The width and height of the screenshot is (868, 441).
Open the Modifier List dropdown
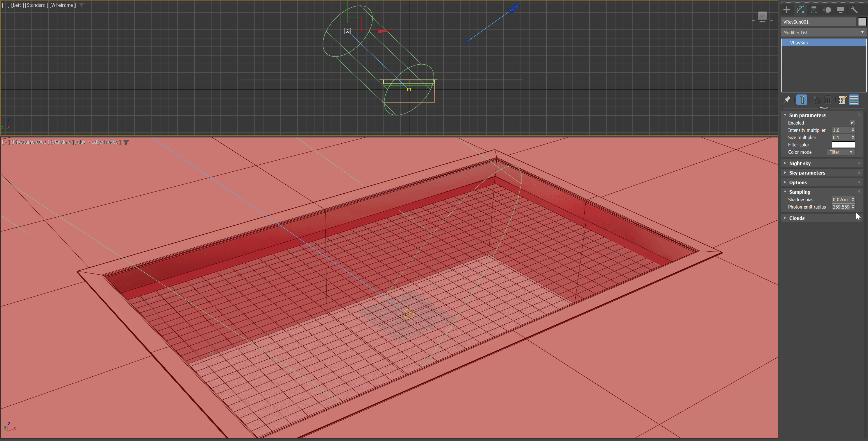[x=823, y=32]
